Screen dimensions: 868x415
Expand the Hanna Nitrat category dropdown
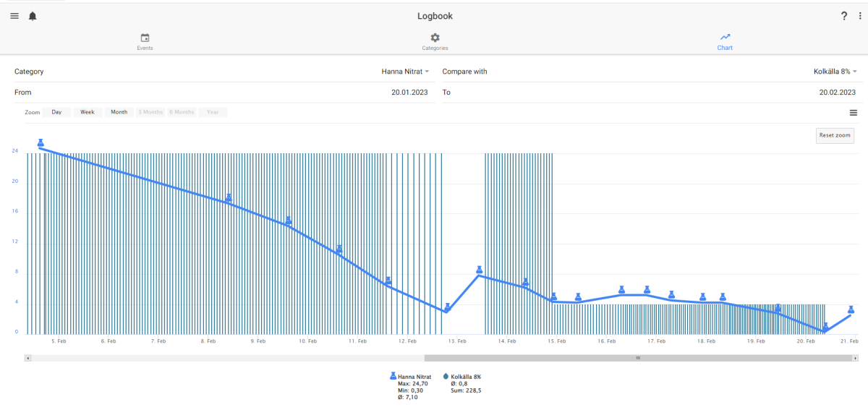point(405,72)
